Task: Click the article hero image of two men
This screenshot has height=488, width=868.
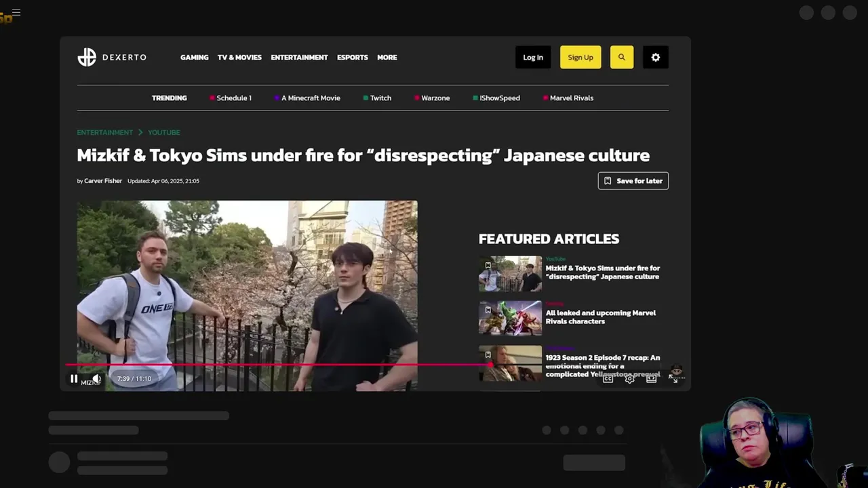Action: click(x=247, y=295)
